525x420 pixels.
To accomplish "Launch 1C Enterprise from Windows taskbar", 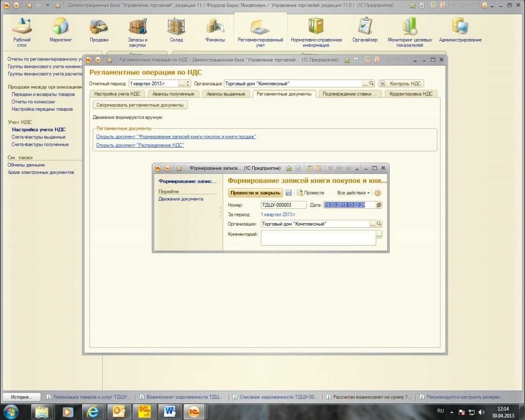I will click(x=144, y=411).
